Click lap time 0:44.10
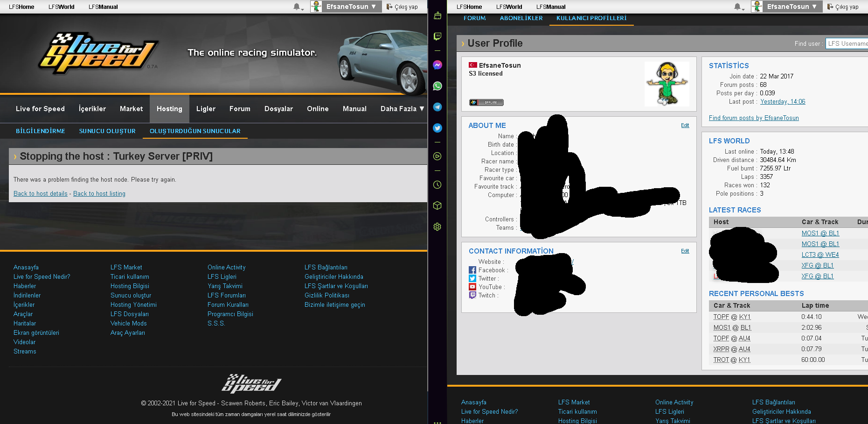This screenshot has width=868, height=424. (x=812, y=317)
